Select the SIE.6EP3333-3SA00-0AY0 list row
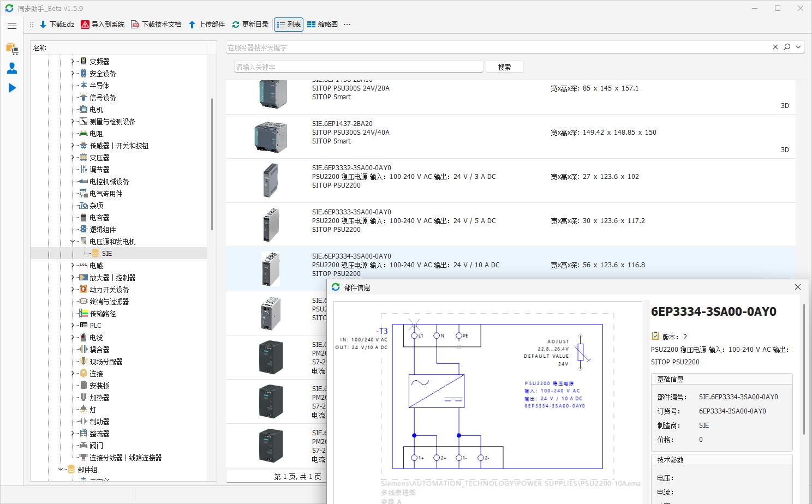 [x=511, y=225]
